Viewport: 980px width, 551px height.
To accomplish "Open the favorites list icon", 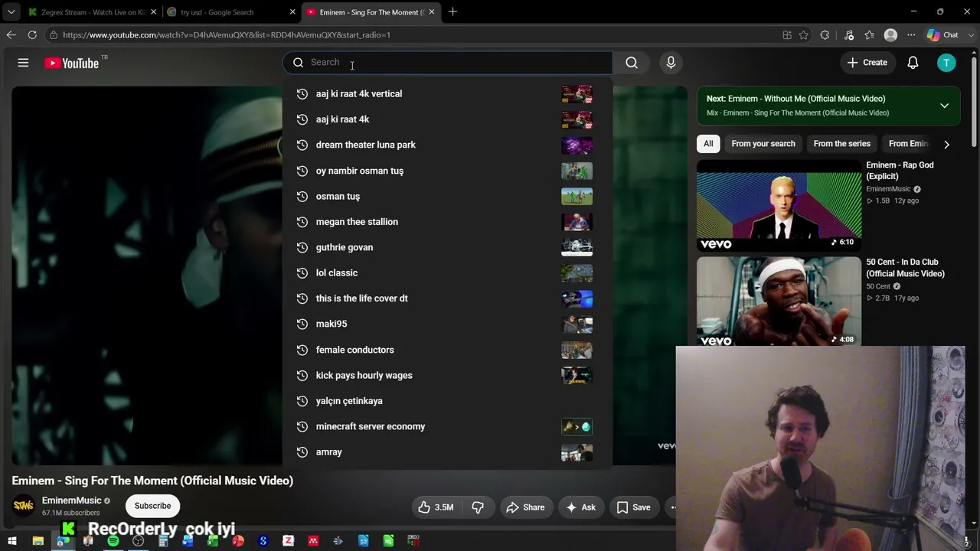I will [x=870, y=34].
